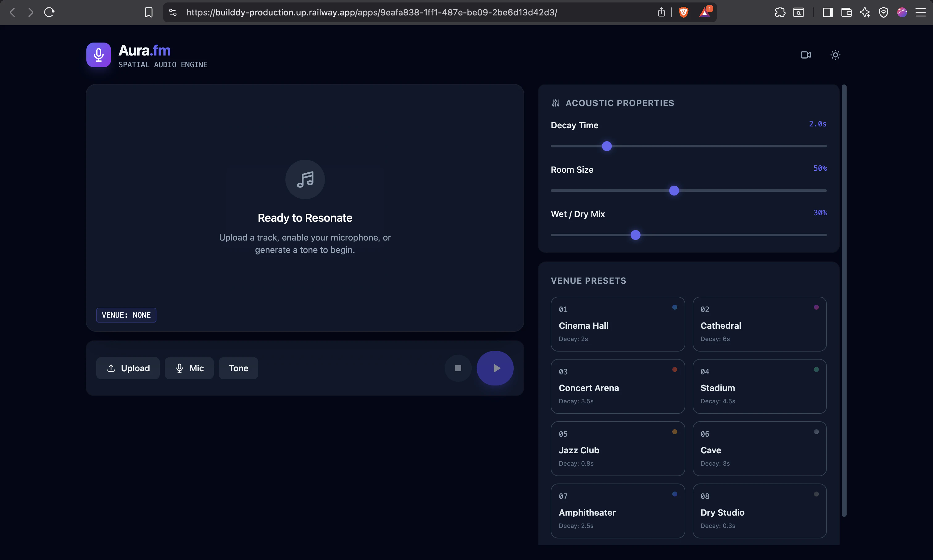Select the Jazz Club preset card
Image resolution: width=933 pixels, height=560 pixels.
[x=617, y=449]
